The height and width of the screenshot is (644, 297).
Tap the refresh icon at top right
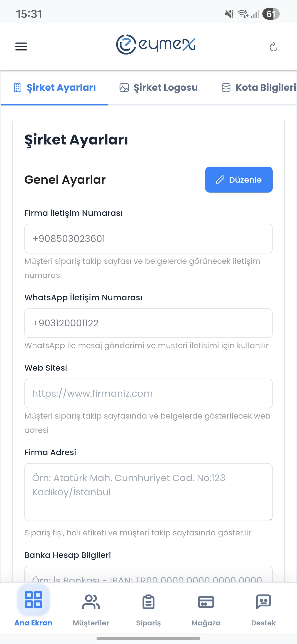(x=274, y=47)
